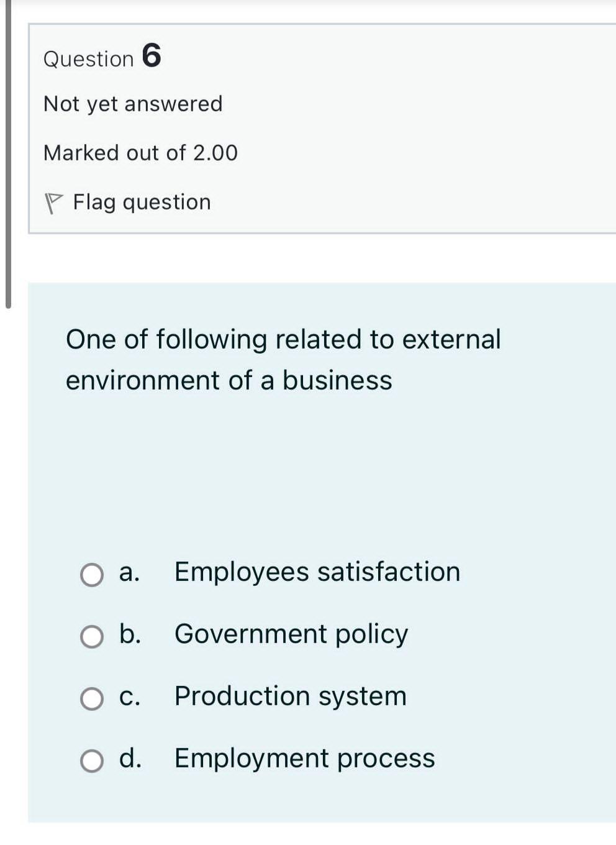
Task: Choose the answer Employees satisfaction
Action: coord(317,572)
